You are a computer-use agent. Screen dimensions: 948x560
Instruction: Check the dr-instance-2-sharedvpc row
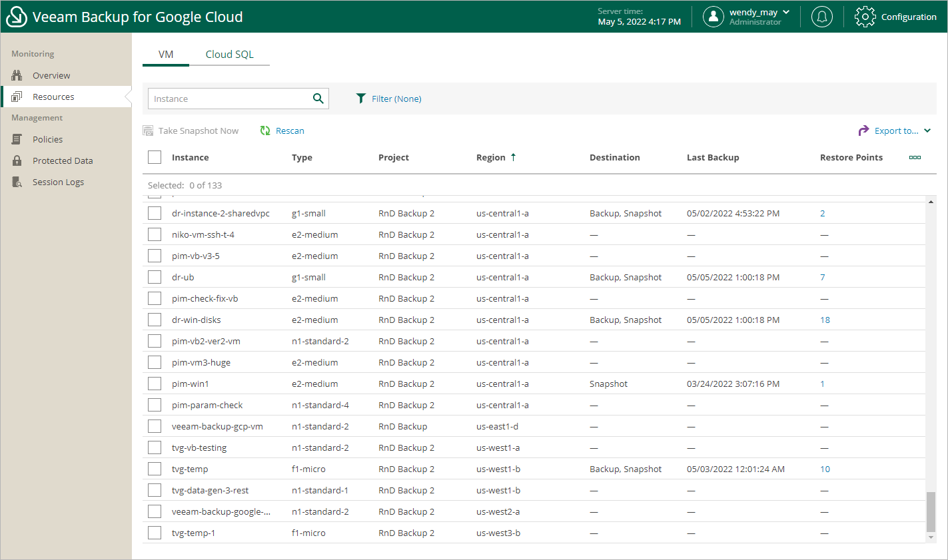[155, 213]
